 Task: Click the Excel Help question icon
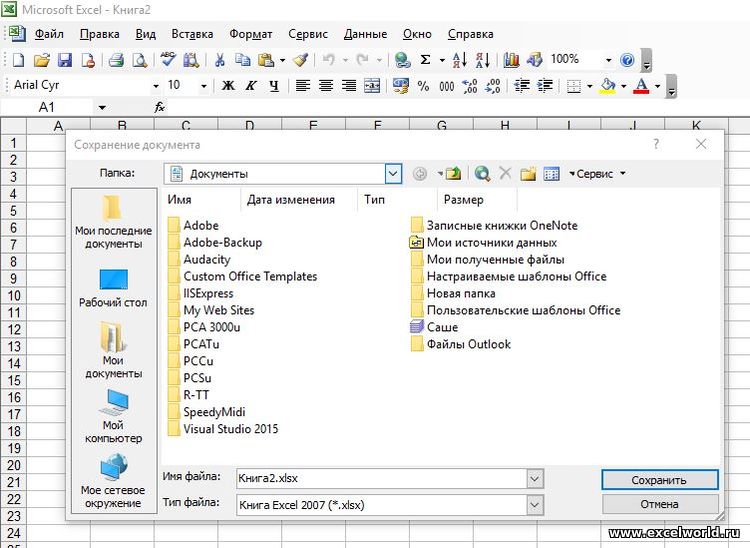pos(627,60)
